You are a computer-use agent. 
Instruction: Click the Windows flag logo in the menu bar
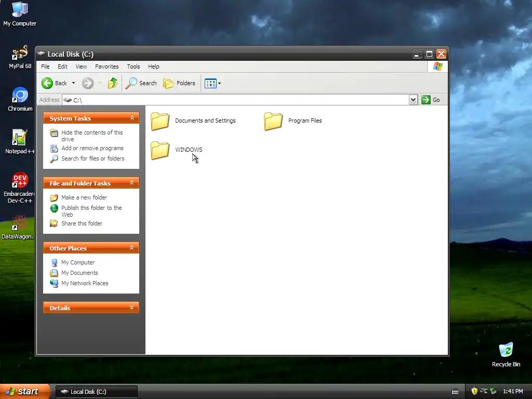point(437,66)
